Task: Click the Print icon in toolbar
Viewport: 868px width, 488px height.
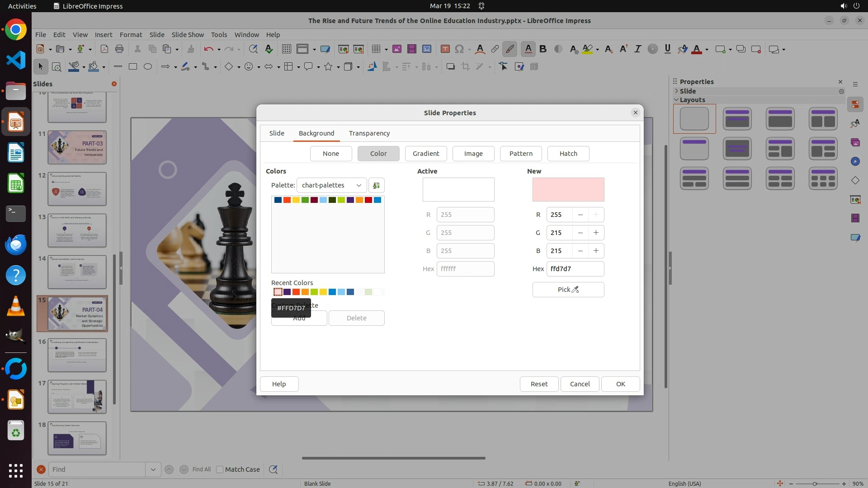Action: click(119, 49)
